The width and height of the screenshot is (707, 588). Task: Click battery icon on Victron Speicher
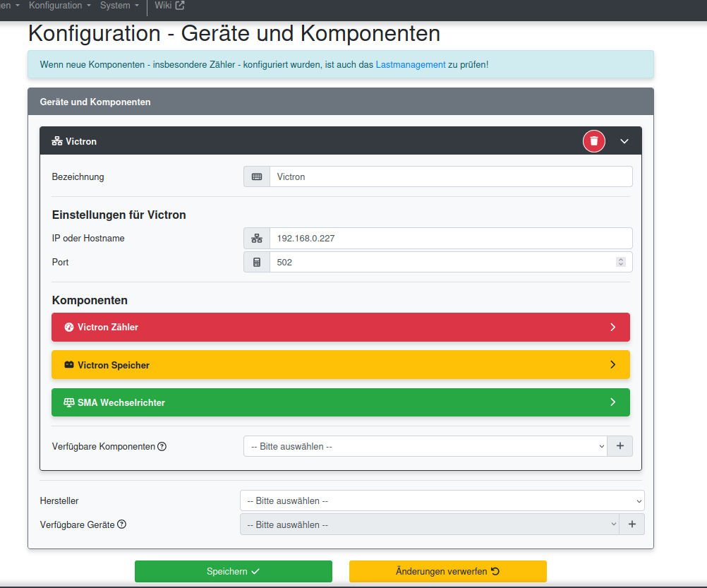pyautogui.click(x=69, y=364)
